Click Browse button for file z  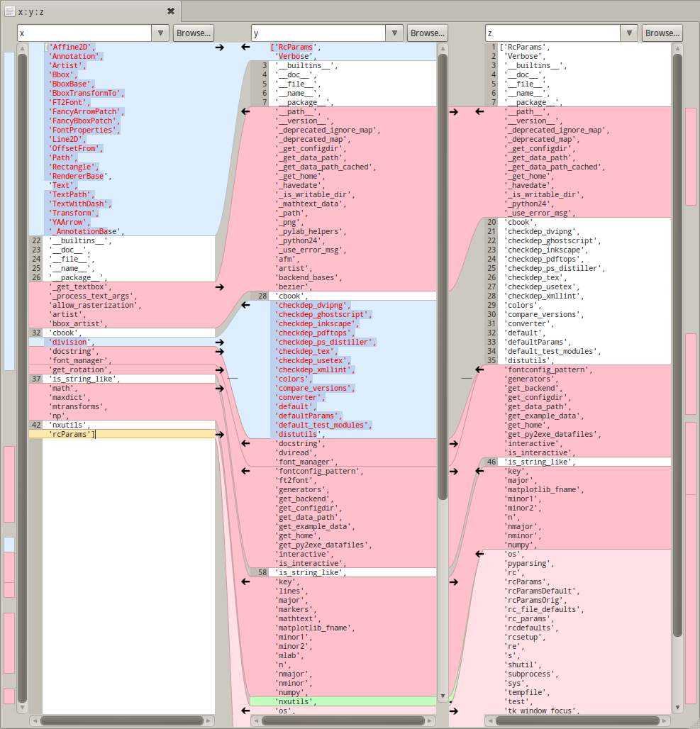pos(662,33)
